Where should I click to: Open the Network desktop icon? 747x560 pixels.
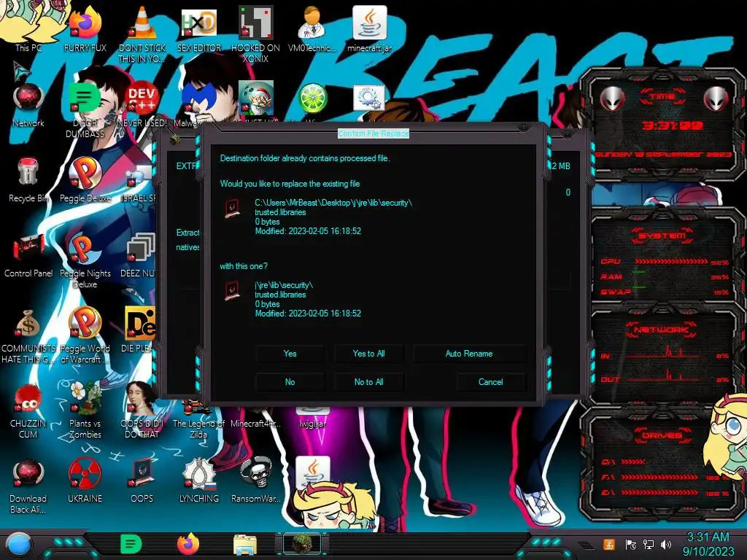tap(28, 105)
